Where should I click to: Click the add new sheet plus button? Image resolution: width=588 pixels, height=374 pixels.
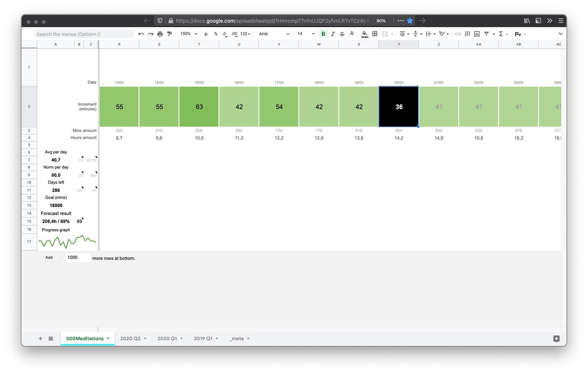tap(40, 339)
